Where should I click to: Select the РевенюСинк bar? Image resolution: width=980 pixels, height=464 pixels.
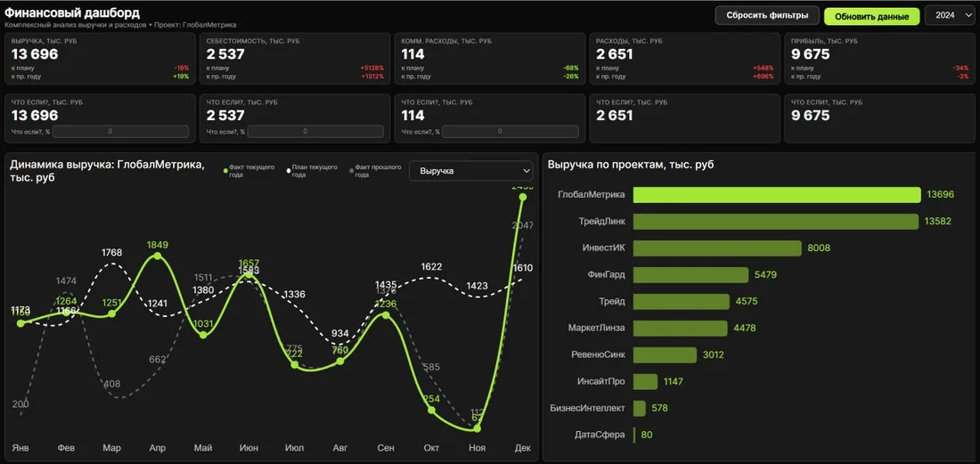tap(665, 354)
